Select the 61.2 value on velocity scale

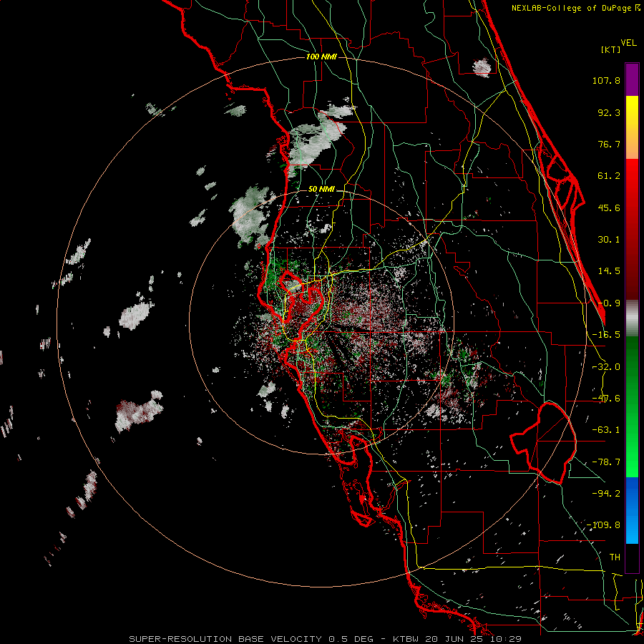(x=609, y=176)
